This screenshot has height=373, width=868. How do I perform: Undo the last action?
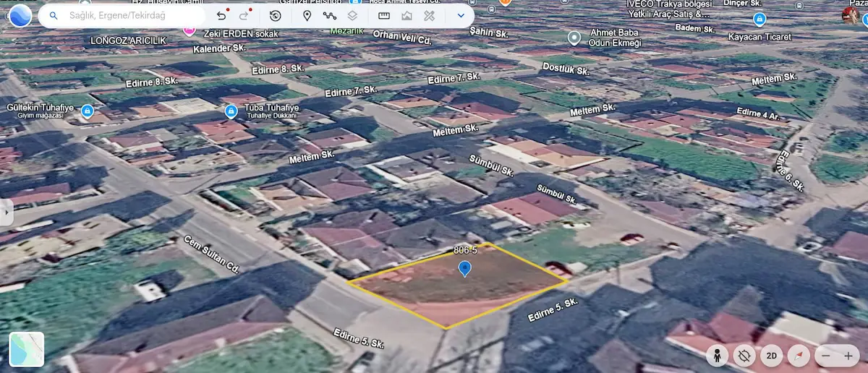(221, 15)
